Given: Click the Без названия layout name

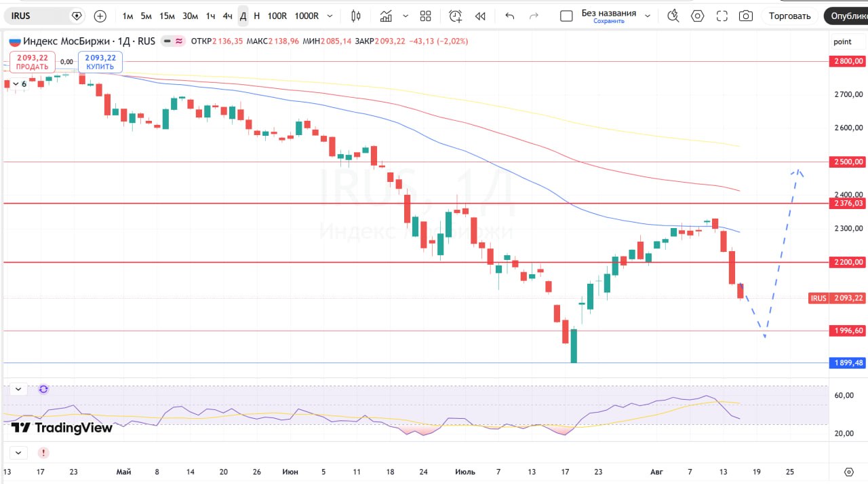Looking at the screenshot, I should [x=609, y=12].
